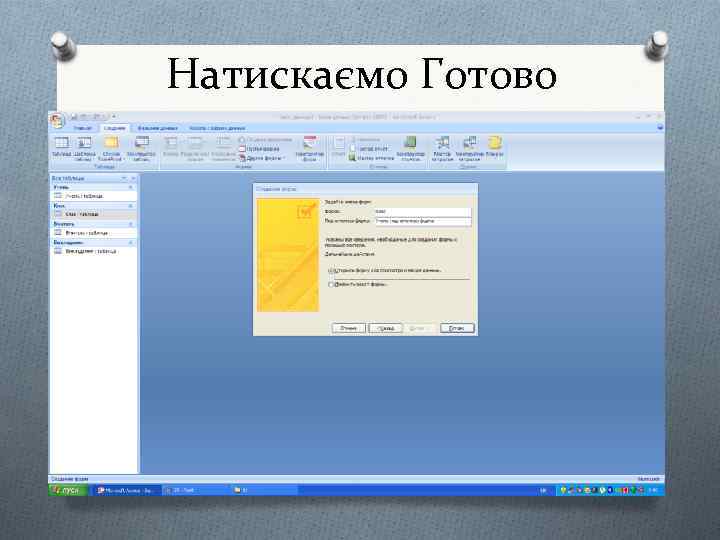The image size is (720, 540).
Task: Click Мастер отчетов in ribbon
Action: click(x=371, y=158)
